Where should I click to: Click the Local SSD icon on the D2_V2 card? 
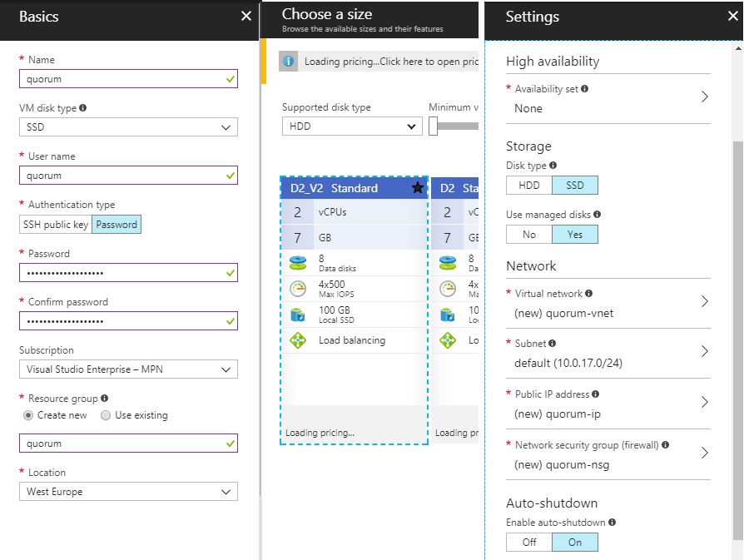coord(298,315)
